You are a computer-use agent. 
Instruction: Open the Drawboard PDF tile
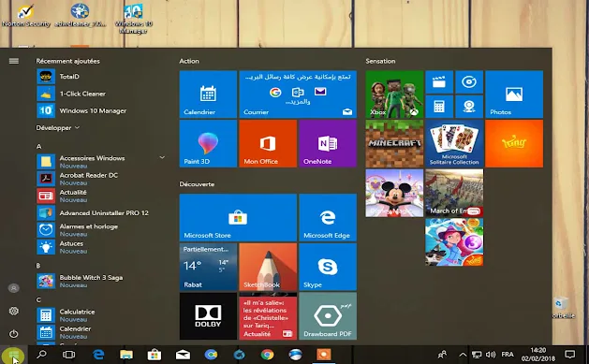[328, 316]
